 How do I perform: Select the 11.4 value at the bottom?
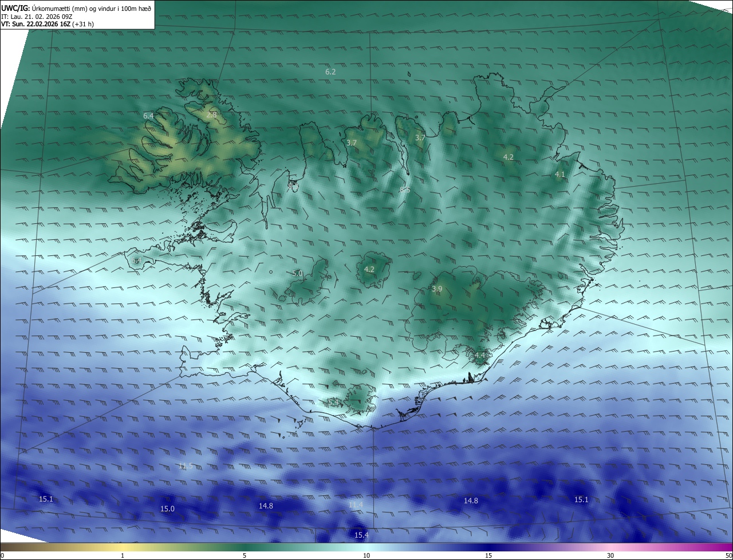(x=356, y=504)
